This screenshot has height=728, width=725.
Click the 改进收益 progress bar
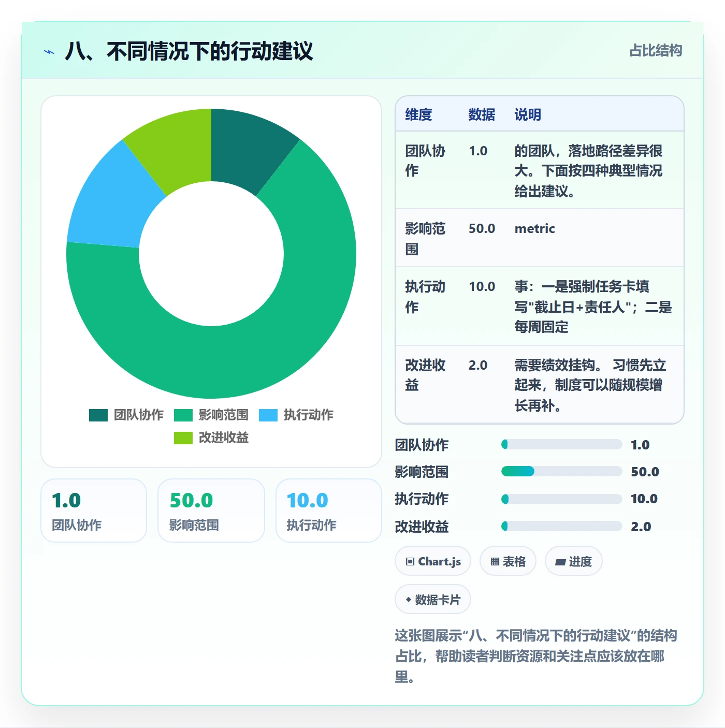(561, 526)
